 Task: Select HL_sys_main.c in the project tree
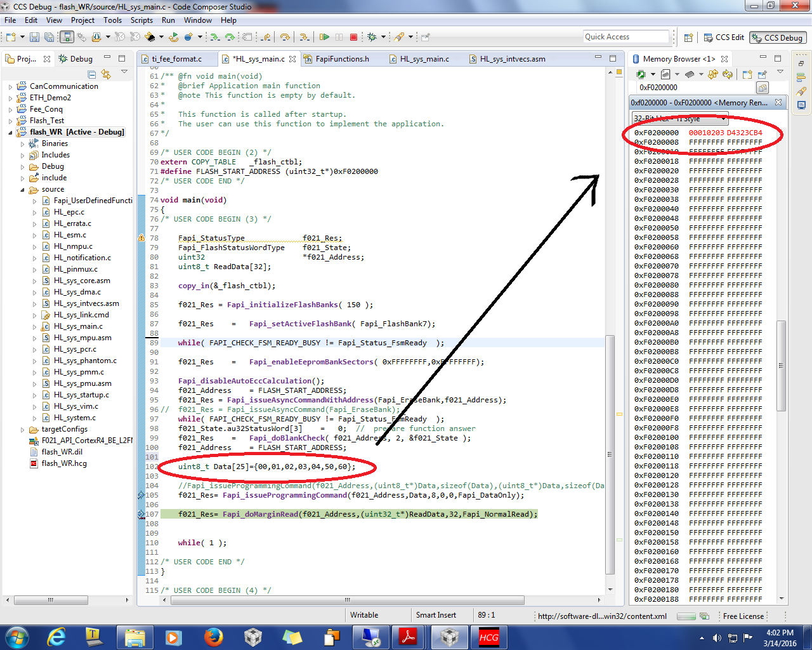click(x=78, y=326)
